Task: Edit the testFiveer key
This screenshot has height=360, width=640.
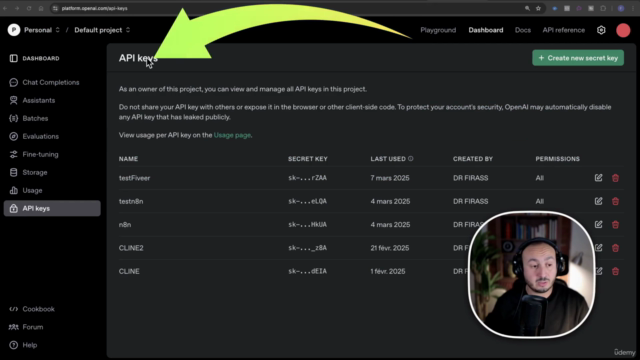Action: point(598,178)
